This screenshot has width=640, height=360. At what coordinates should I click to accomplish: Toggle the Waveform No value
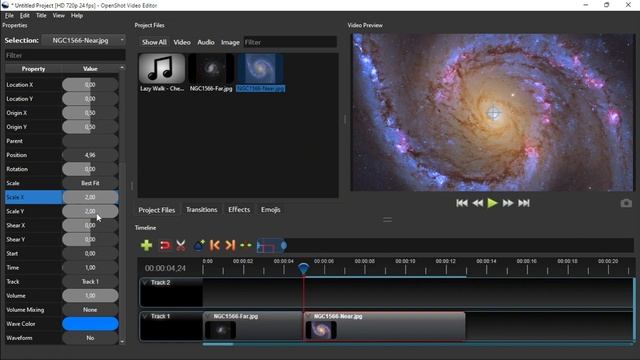[x=90, y=338]
